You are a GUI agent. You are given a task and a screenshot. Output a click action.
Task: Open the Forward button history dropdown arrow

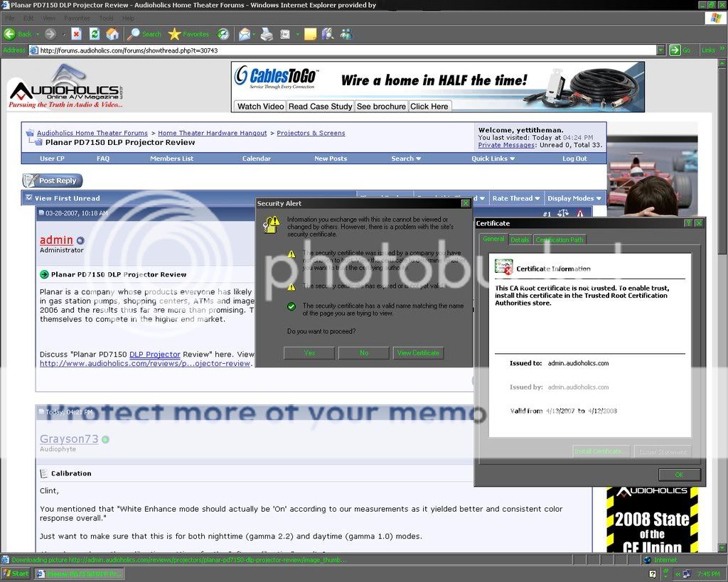coord(63,34)
